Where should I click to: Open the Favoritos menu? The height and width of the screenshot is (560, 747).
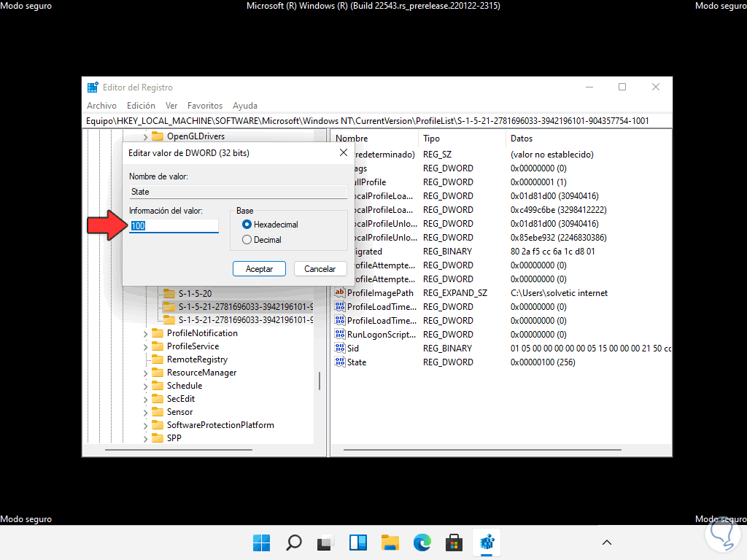tap(205, 106)
